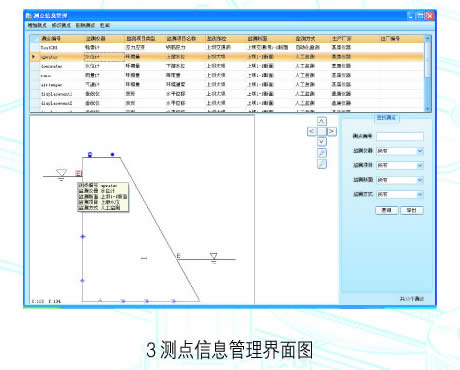Pan the dam view down with arrow button
This screenshot has width=460, height=370.
pos(322,142)
